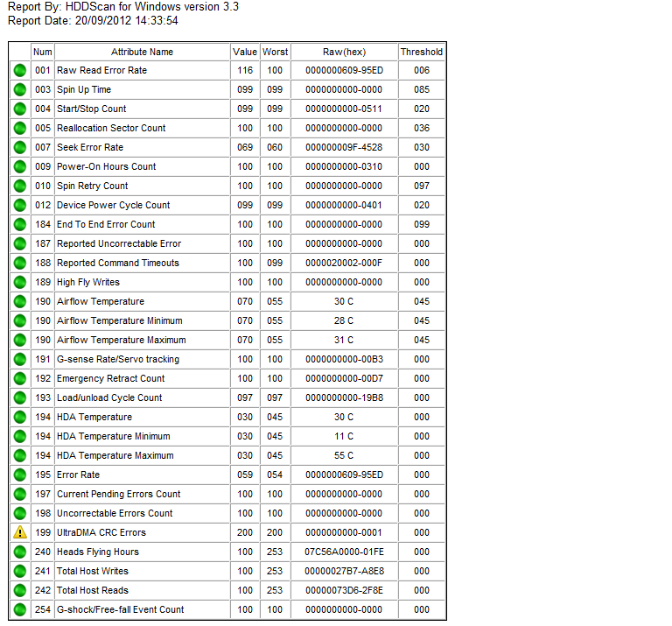Image resolution: width=672 pixels, height=626 pixels.
Task: Click raw value 0000000000-19B8
Action: (344, 397)
